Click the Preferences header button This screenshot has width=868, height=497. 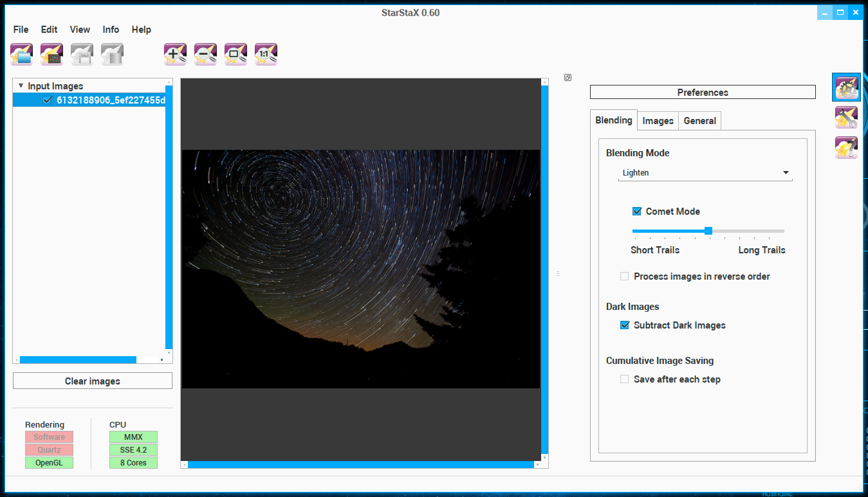point(703,93)
